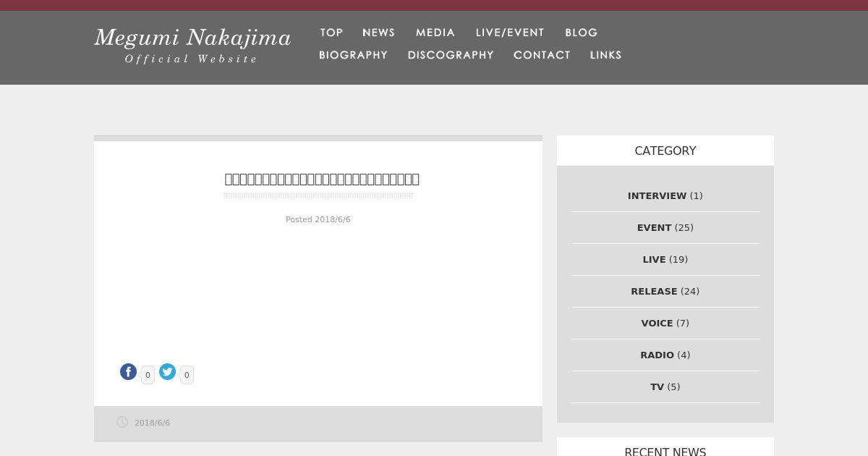Click the footer date 2018/6/6
Viewport: 868px width, 456px height.
coord(152,423)
